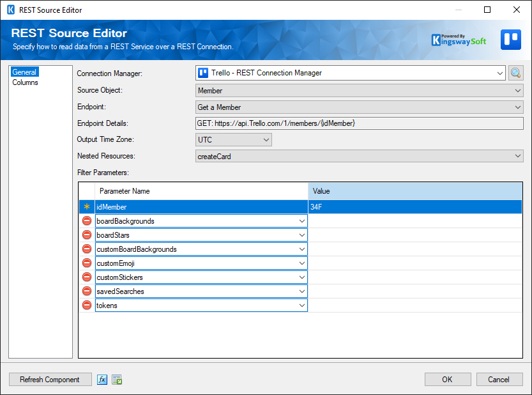Image resolution: width=532 pixels, height=395 pixels.
Task: Click the Trello logo in header
Action: click(x=511, y=40)
